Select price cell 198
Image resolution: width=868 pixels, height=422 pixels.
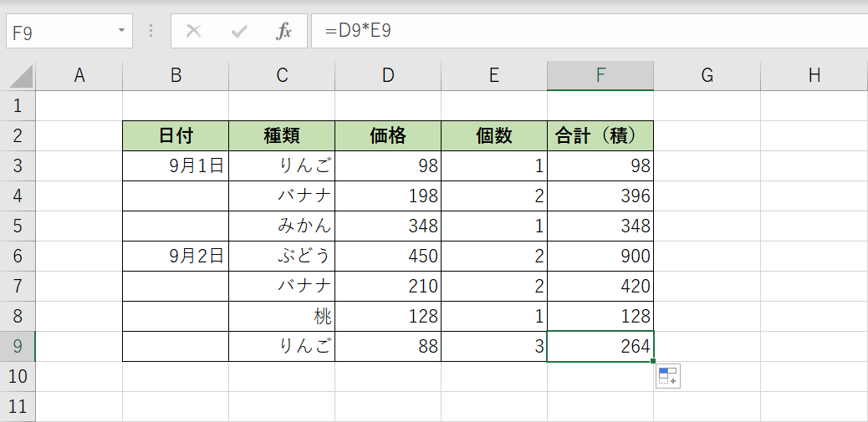coord(388,196)
